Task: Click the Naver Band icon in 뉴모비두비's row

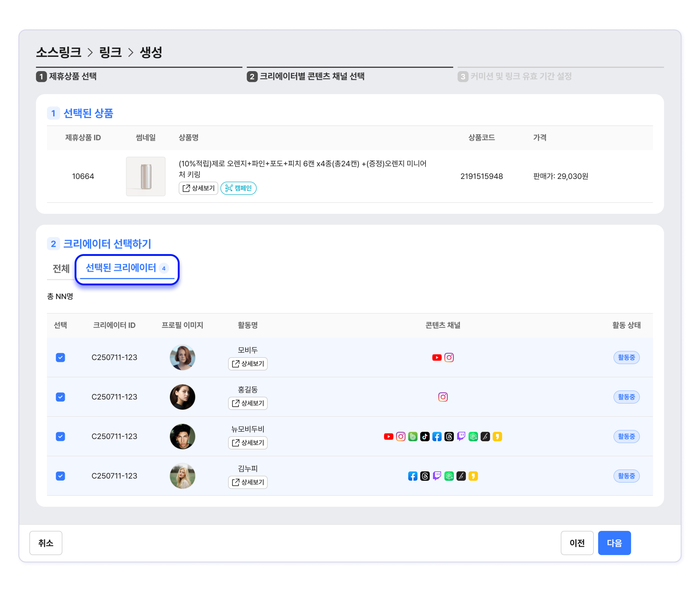Action: 413,437
